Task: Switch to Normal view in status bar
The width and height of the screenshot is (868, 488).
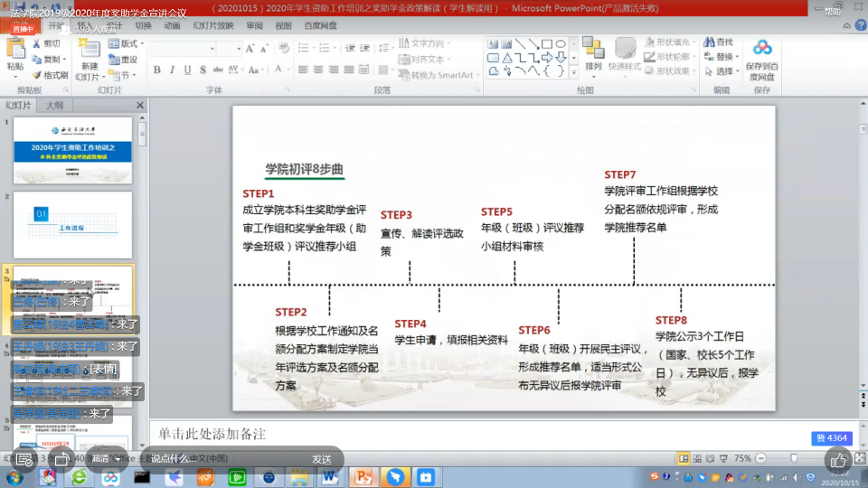Action: (x=684, y=459)
